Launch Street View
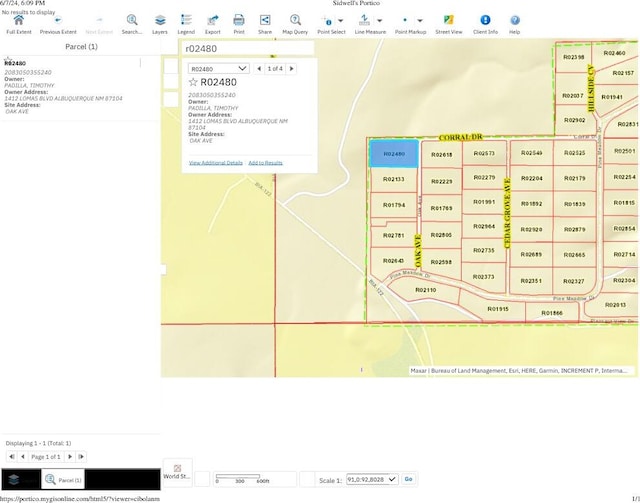This screenshot has width=640, height=503. [449, 24]
